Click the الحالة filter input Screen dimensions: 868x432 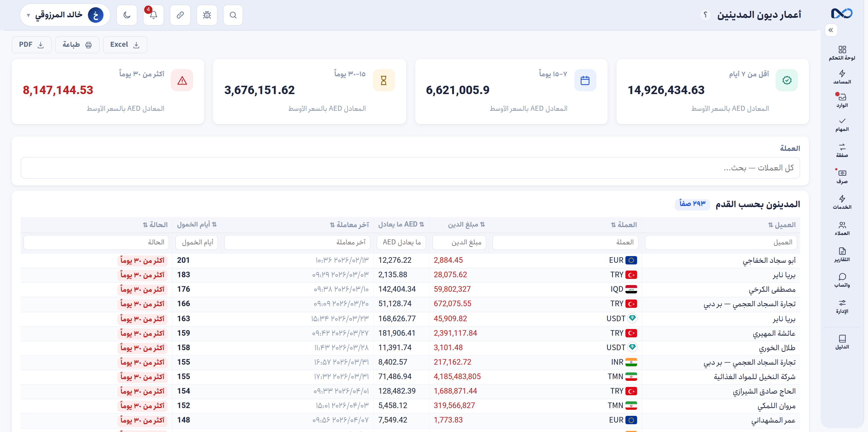coord(96,242)
